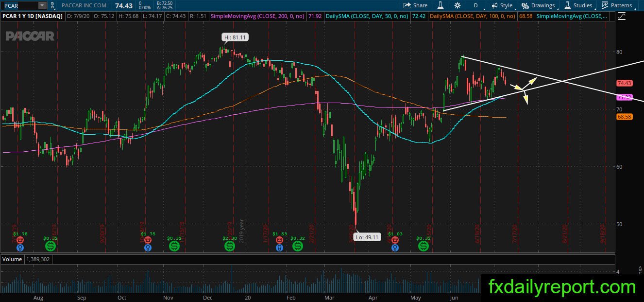Image resolution: width=644 pixels, height=302 pixels.
Task: Open chart settings gear icon
Action: tap(457, 5)
